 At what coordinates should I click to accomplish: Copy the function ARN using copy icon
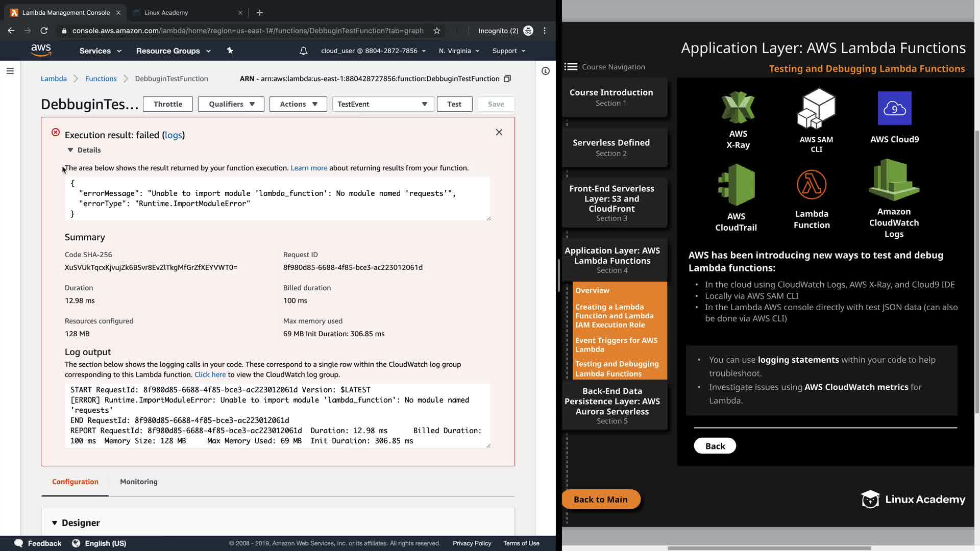(x=507, y=79)
